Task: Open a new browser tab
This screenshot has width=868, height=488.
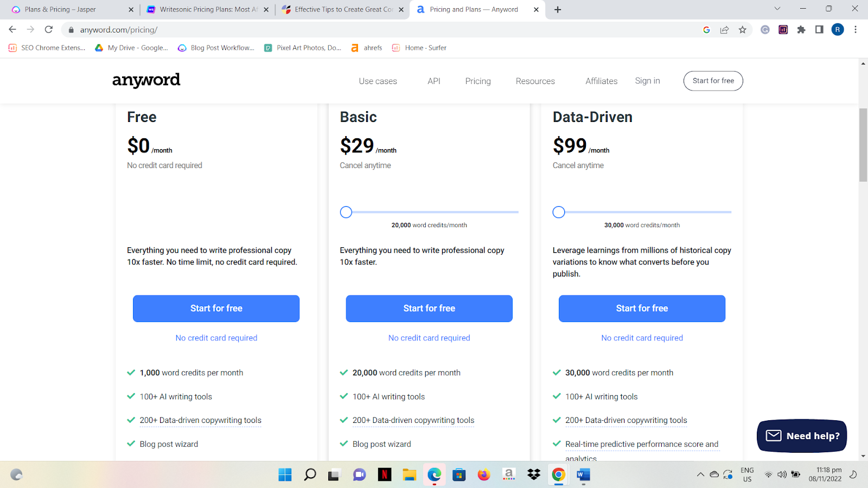Action: (x=558, y=9)
